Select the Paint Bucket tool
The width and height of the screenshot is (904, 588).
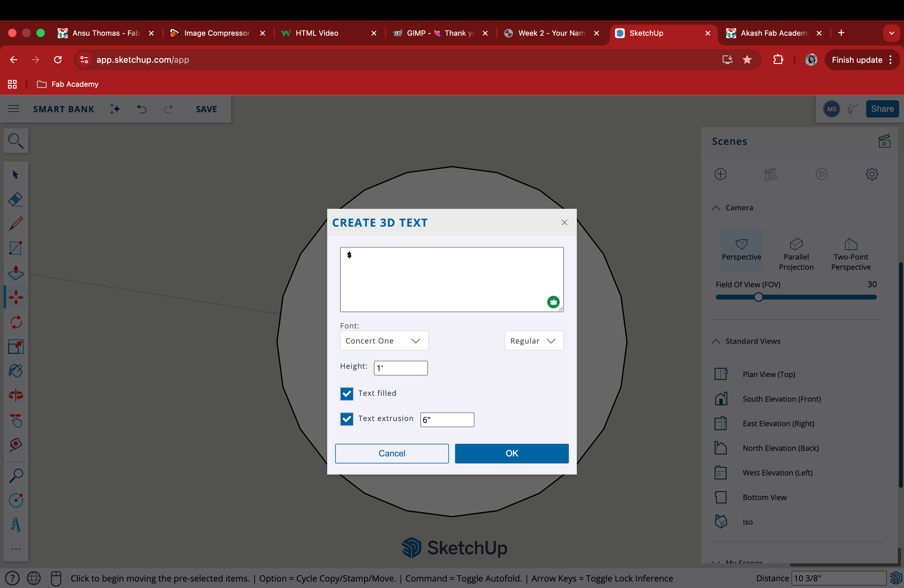16,371
